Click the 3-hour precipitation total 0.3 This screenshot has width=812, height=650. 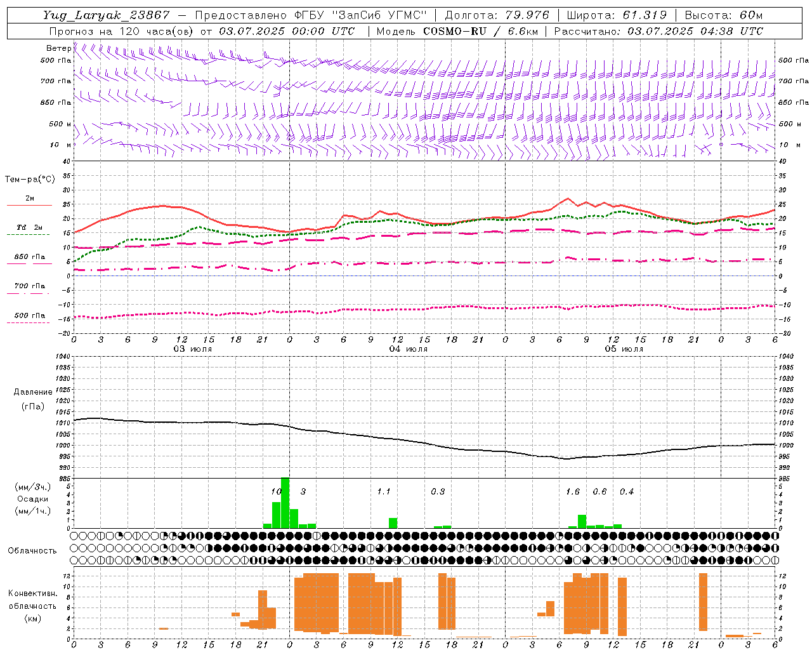pyautogui.click(x=438, y=491)
